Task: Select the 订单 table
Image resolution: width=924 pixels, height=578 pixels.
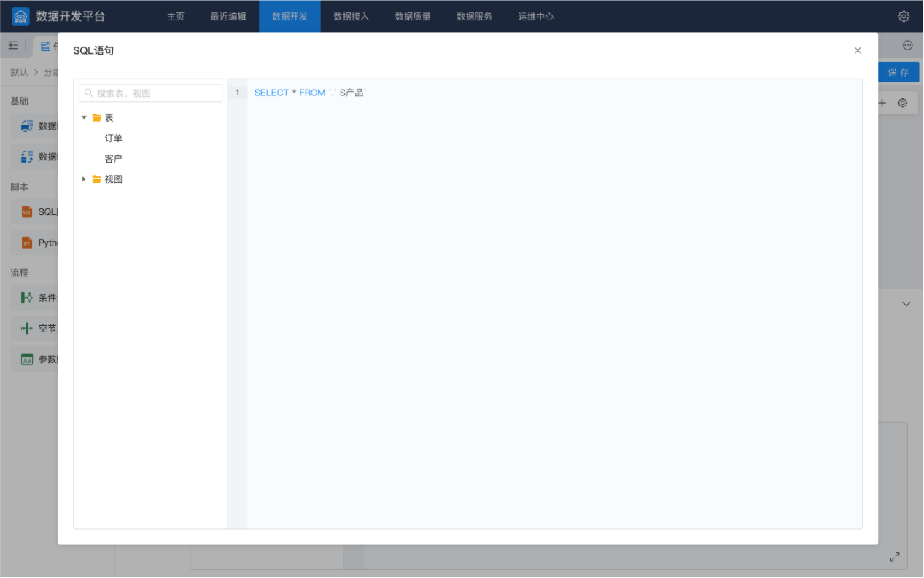Action: tap(114, 138)
